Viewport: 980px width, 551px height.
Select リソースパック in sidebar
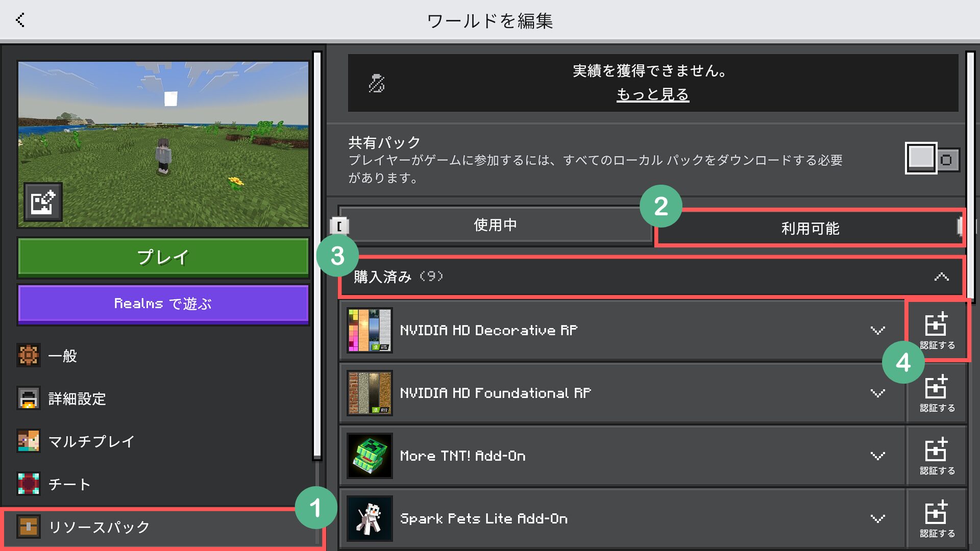[x=162, y=527]
